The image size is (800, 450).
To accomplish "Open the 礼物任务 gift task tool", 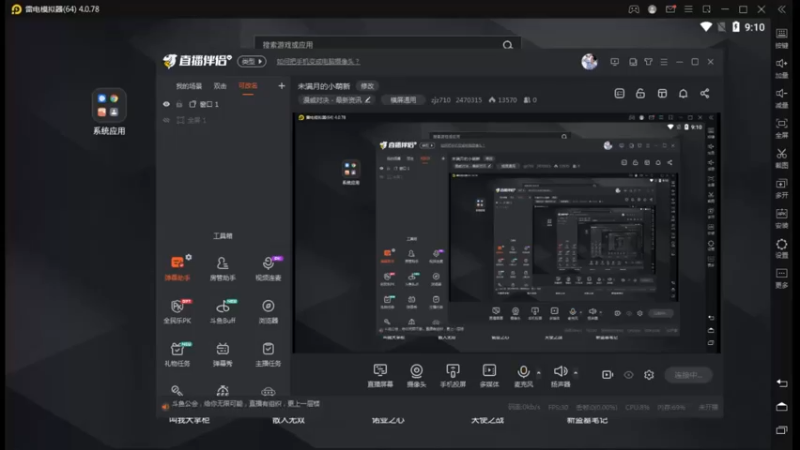I will (x=177, y=354).
